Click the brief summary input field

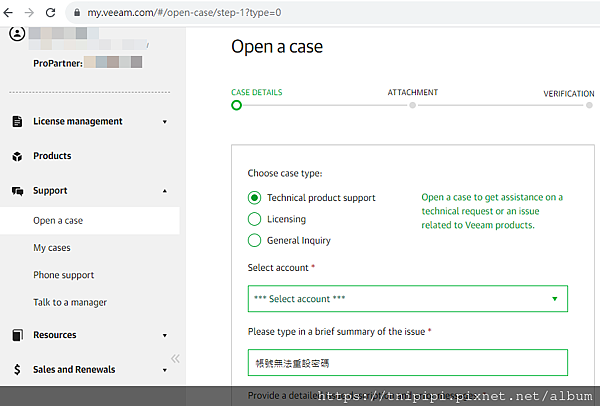pyautogui.click(x=408, y=362)
